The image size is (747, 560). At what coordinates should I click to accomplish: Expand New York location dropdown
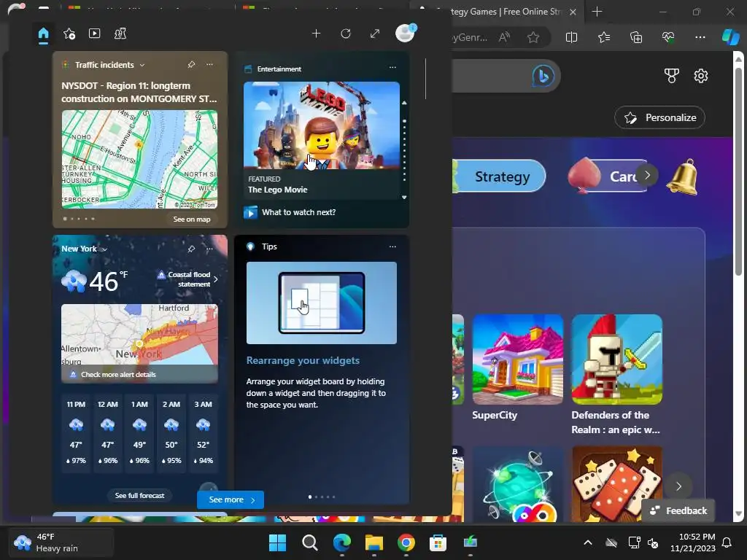click(x=104, y=249)
